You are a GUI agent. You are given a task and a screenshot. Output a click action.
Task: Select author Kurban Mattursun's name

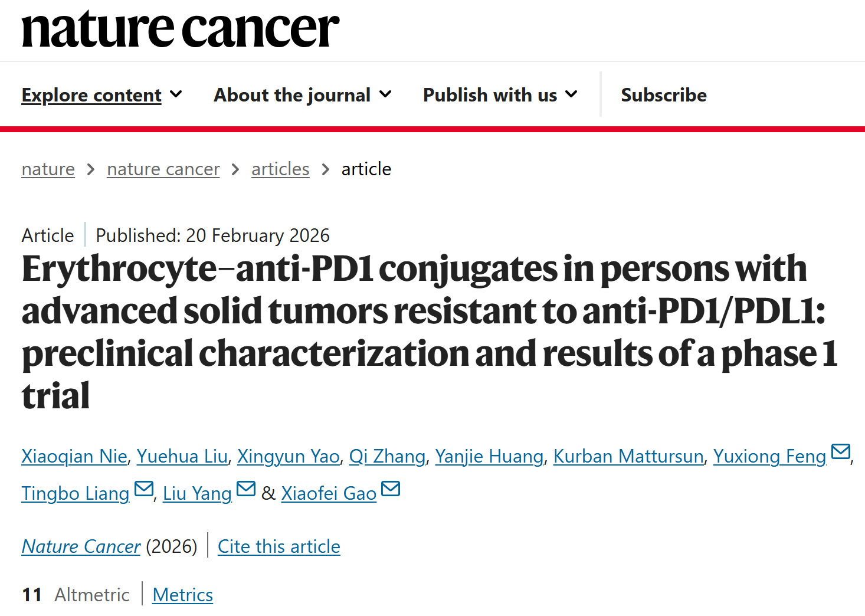click(x=628, y=456)
